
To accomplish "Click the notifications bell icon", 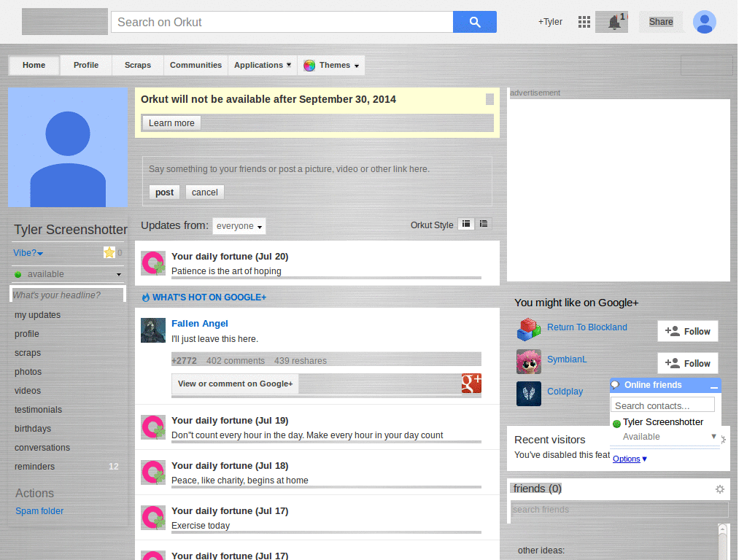I will [x=611, y=22].
